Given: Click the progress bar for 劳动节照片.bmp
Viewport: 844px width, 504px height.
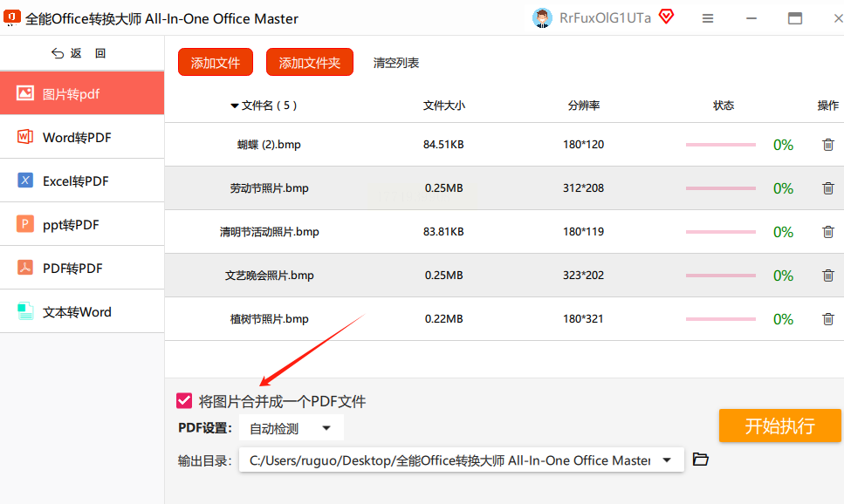Looking at the screenshot, I should (721, 188).
